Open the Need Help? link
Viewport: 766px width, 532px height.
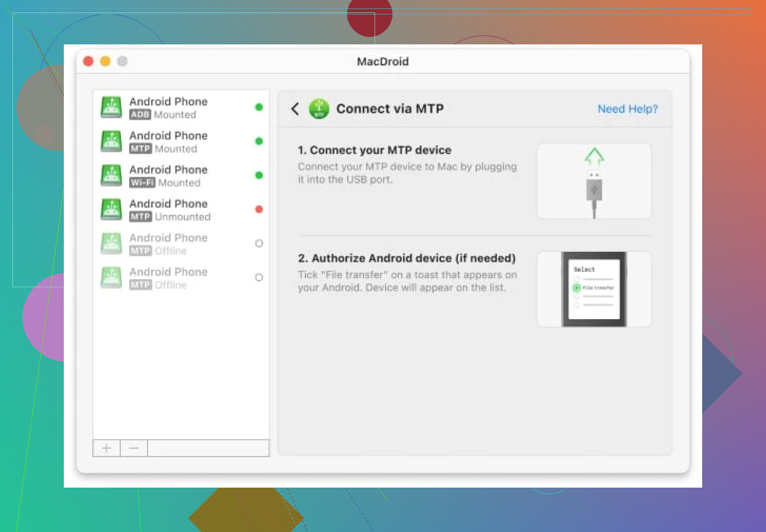[x=628, y=109]
